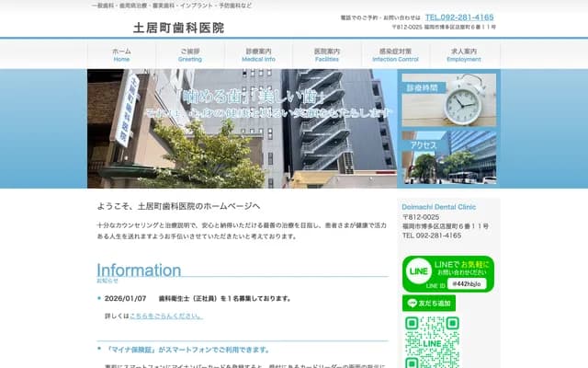Open the 診療時間 clock banner
This screenshot has height=368, width=588.
point(449,100)
